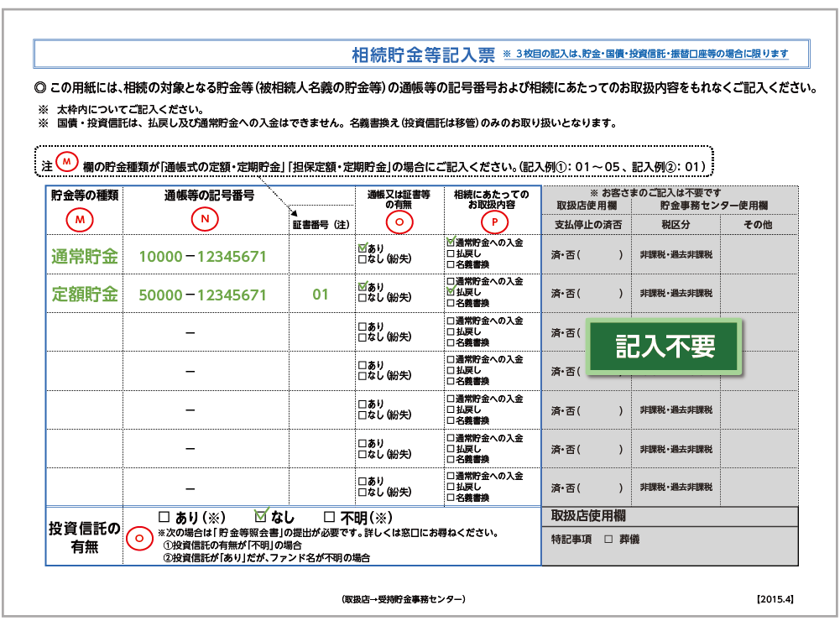
Task: Click the circled N under 通帳等の記号番号 header
Action: tap(205, 219)
